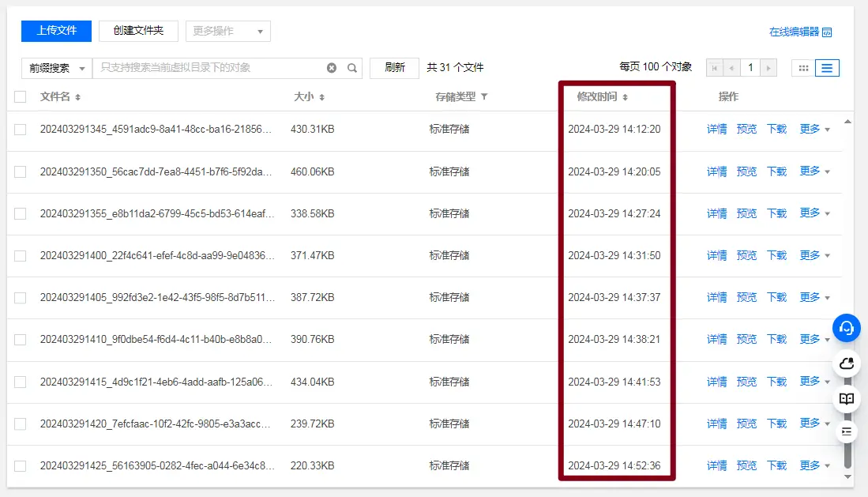The width and height of the screenshot is (868, 497).
Task: Sort by size column arrows
Action: click(x=321, y=97)
